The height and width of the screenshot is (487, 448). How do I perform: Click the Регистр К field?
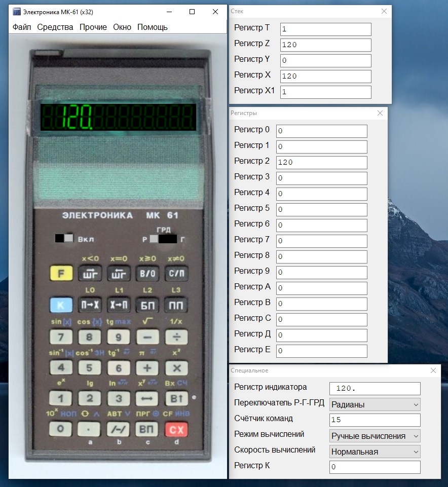(375, 467)
